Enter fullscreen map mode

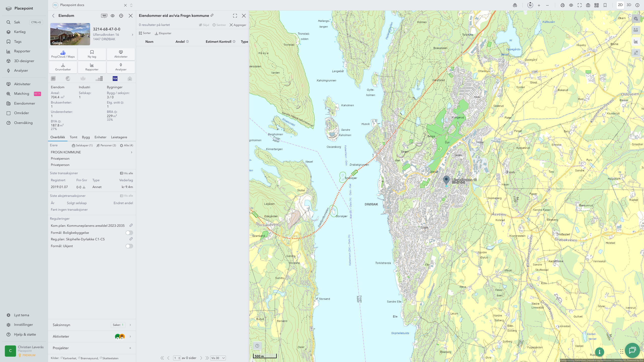point(580,5)
